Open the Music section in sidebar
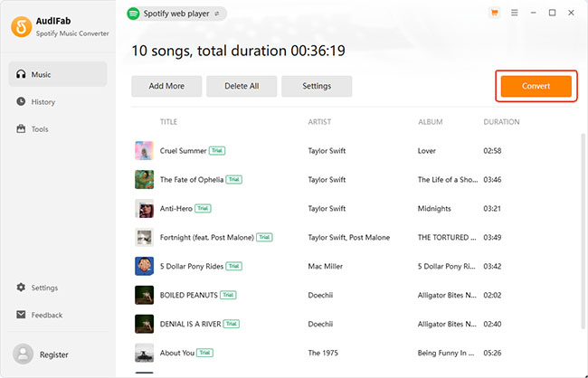588x378 pixels. (58, 74)
